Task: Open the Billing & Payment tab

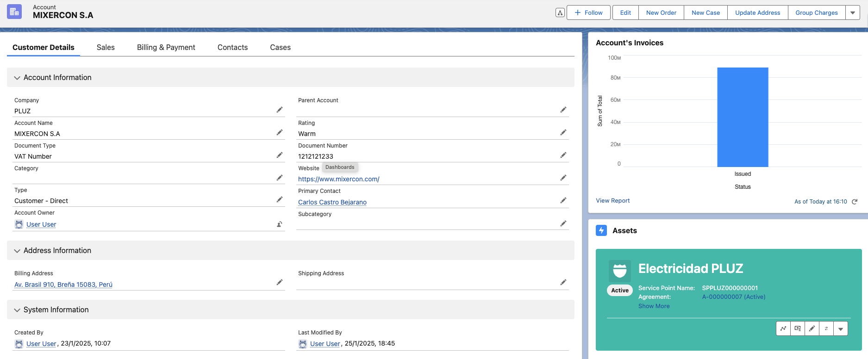Action: [x=166, y=47]
